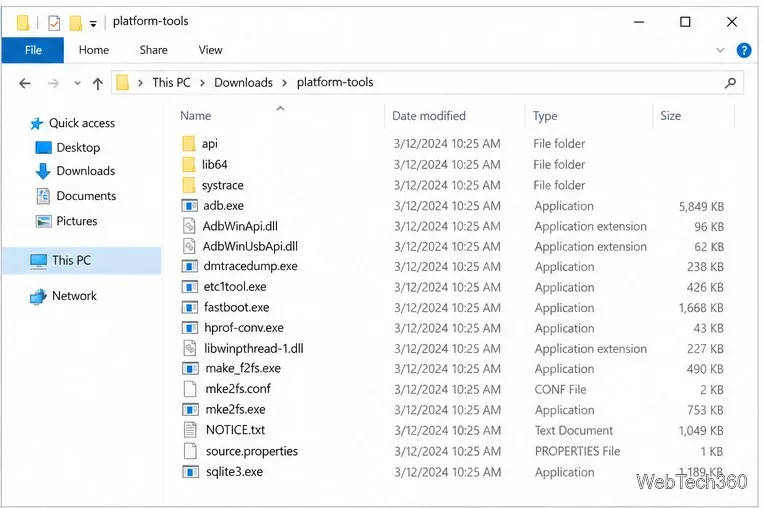Expand chevron after This PC in address bar
The width and height of the screenshot is (764, 508).
pyautogui.click(x=202, y=83)
